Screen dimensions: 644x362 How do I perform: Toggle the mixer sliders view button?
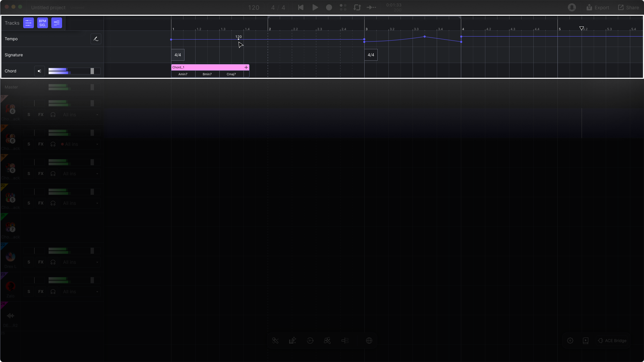pos(29,23)
